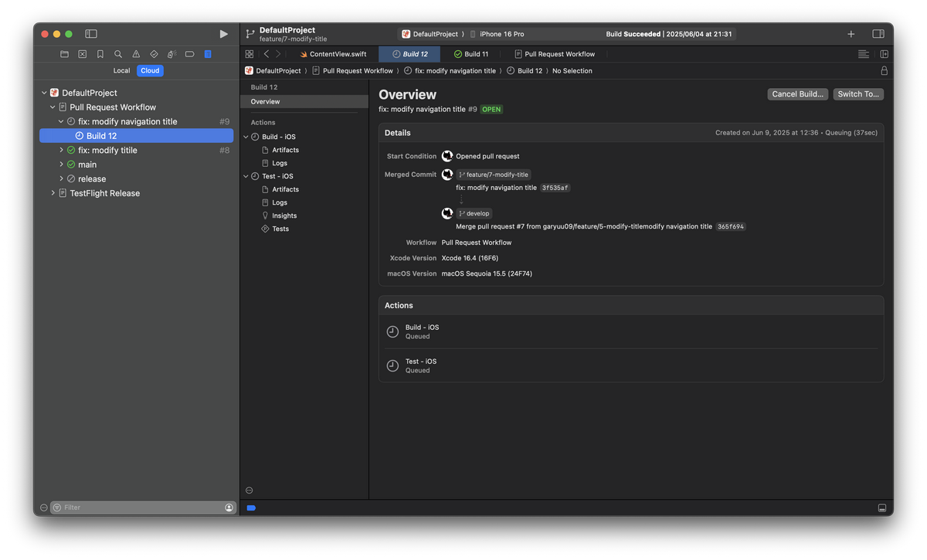927x560 pixels.
Task: Run the project with the Play button
Action: [223, 34]
